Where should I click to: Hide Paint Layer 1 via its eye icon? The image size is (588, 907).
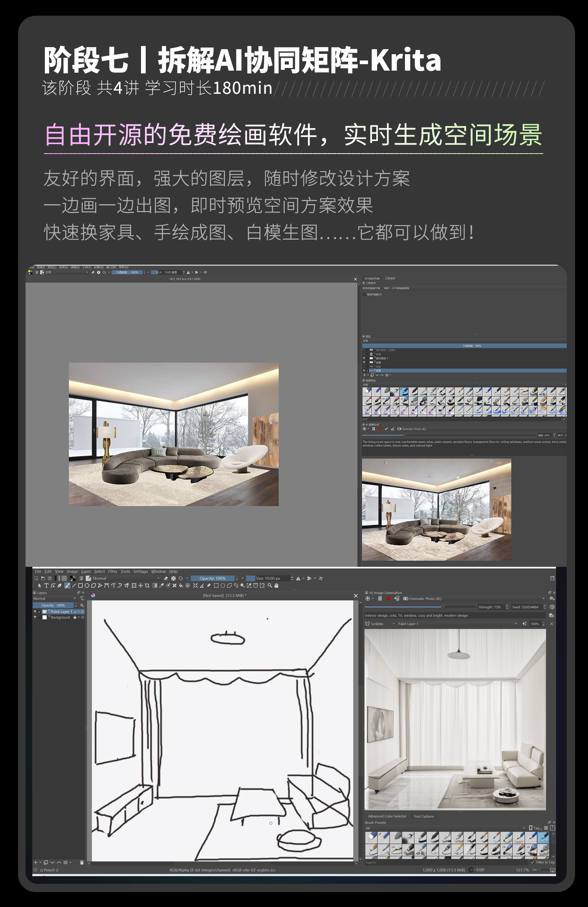click(x=35, y=612)
